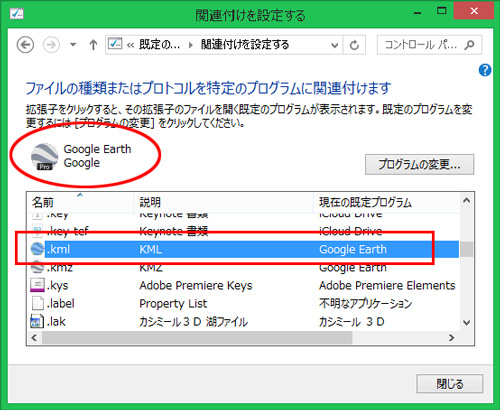The height and width of the screenshot is (410, 500).
Task: Click the control panel icon in address bar
Action: click(115, 44)
